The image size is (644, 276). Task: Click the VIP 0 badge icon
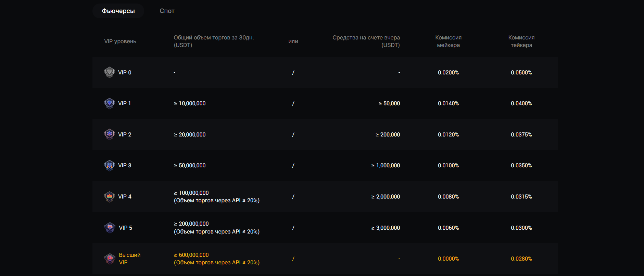pyautogui.click(x=109, y=72)
